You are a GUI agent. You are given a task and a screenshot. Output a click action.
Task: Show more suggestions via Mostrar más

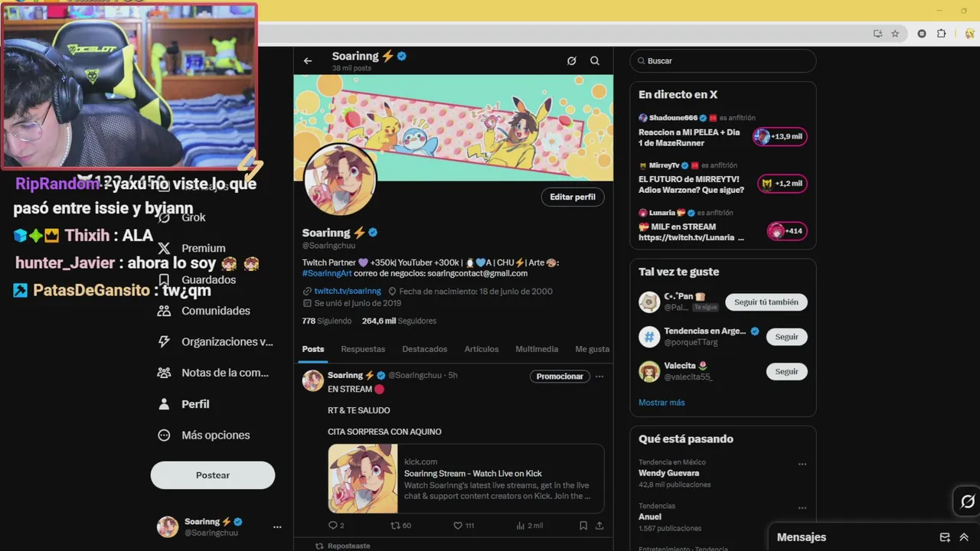point(661,403)
